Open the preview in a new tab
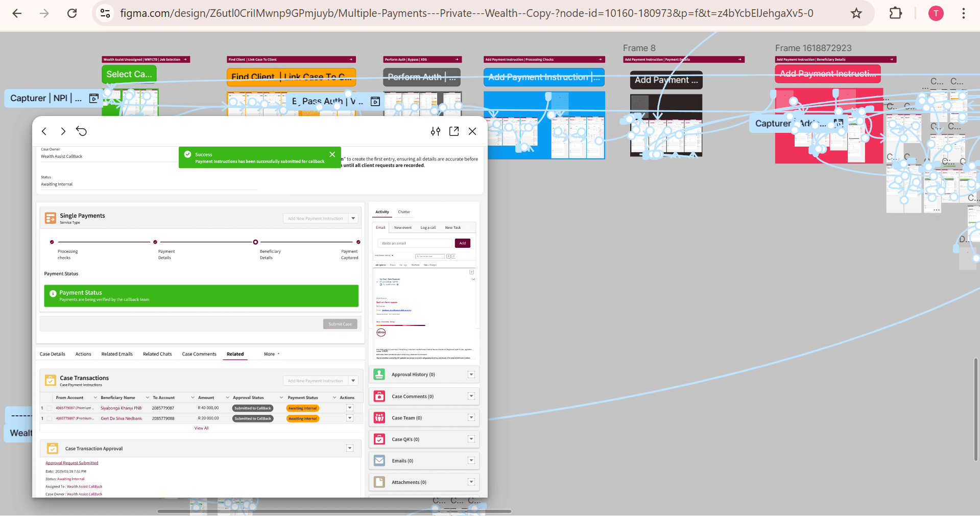Image resolution: width=980 pixels, height=516 pixels. pos(454,131)
